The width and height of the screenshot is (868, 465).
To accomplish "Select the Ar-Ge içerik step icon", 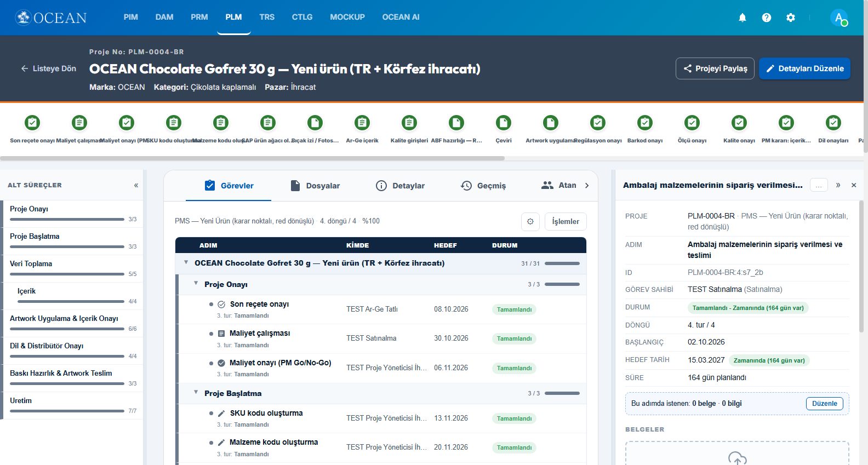I will pyautogui.click(x=362, y=123).
